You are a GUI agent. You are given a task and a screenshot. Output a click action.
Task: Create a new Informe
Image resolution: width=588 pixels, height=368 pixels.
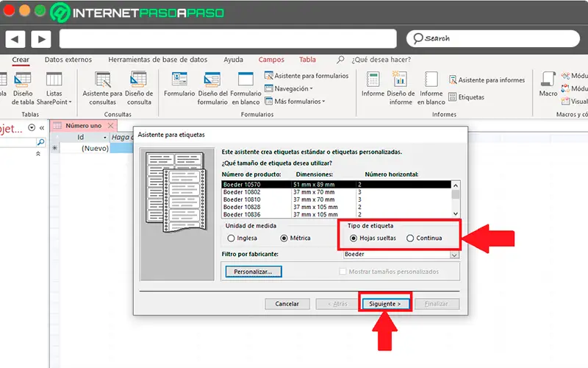pos(373,85)
